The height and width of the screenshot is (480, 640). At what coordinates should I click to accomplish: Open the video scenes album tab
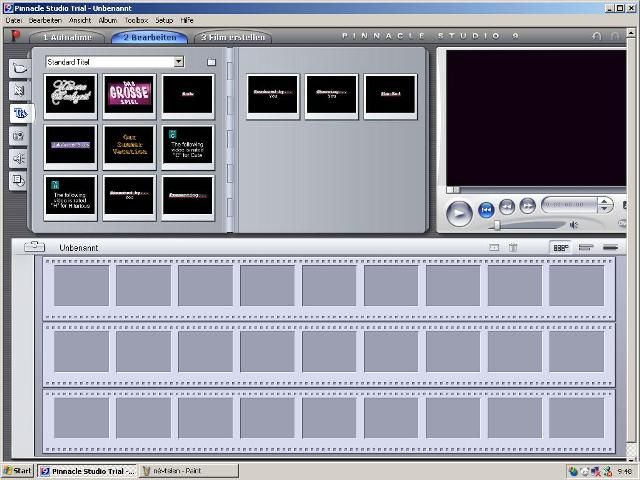point(19,68)
